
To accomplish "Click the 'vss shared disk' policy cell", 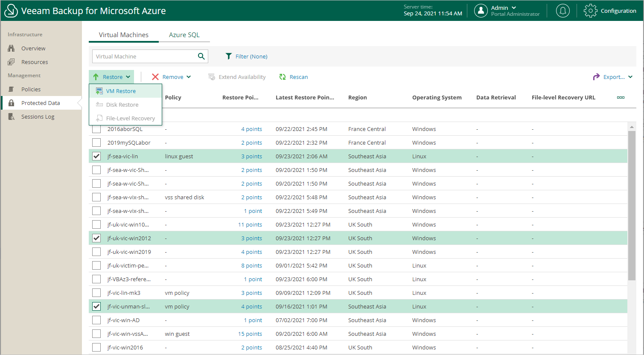I will pyautogui.click(x=184, y=197).
